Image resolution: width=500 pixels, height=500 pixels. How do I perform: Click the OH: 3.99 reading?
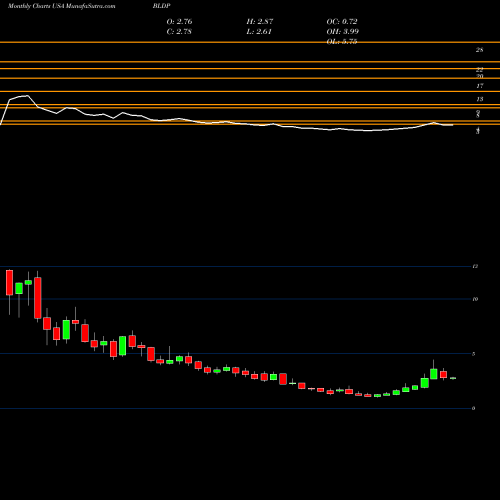[x=343, y=31]
